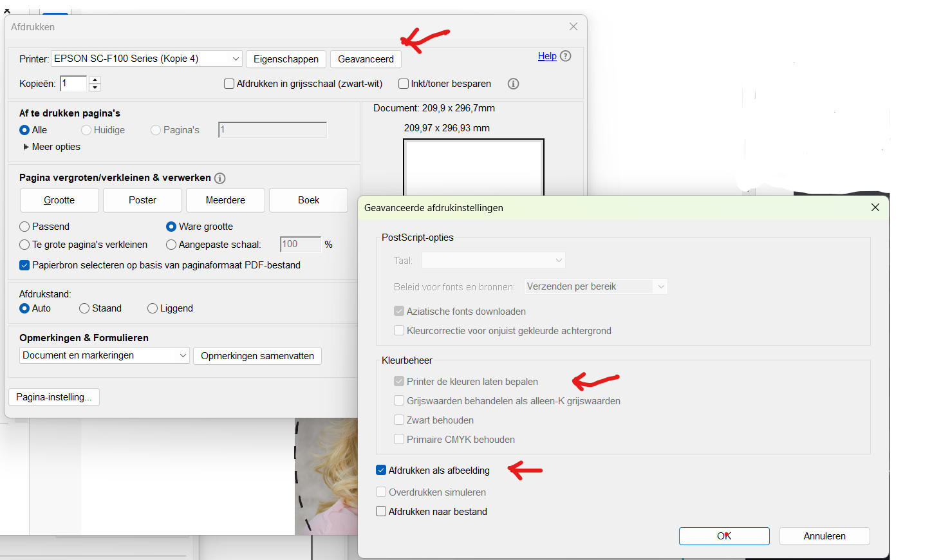Click the Help link
932x560 pixels.
click(x=547, y=56)
